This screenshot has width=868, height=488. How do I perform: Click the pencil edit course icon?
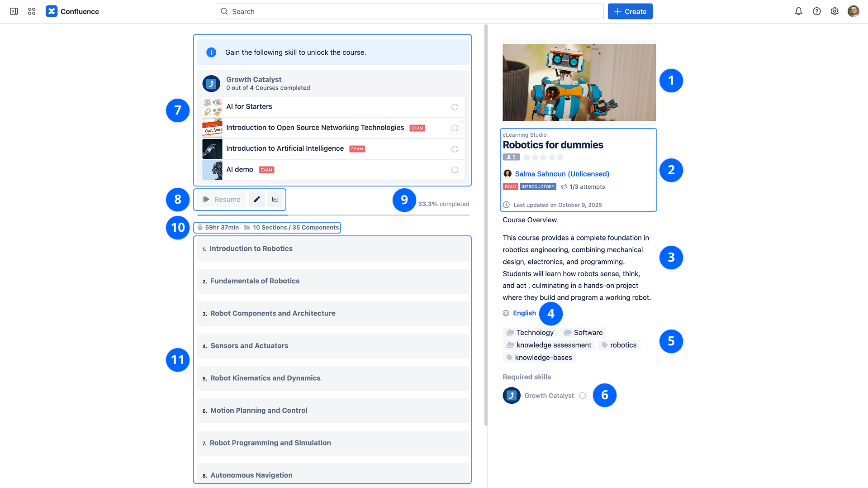(x=257, y=199)
